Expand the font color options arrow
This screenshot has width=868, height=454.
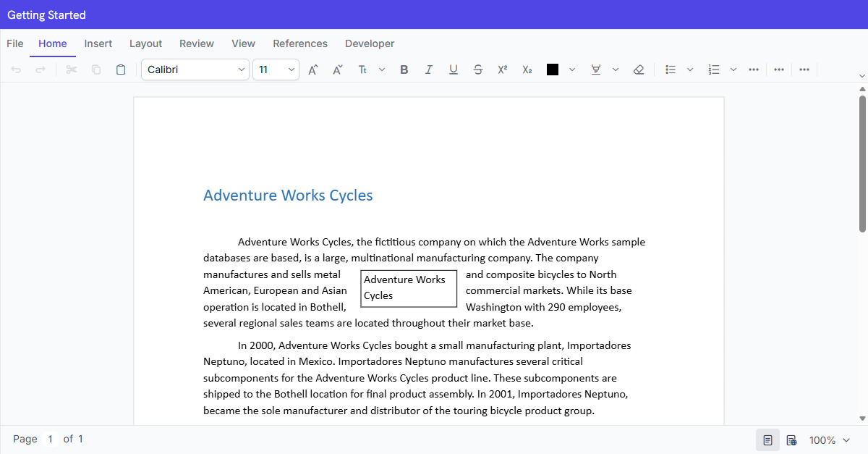[572, 70]
